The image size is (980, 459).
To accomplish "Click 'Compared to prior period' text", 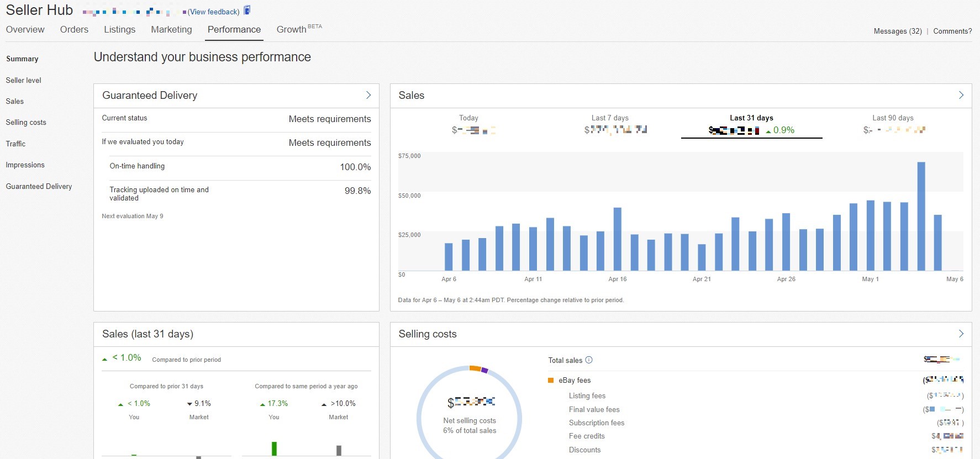I will click(187, 360).
